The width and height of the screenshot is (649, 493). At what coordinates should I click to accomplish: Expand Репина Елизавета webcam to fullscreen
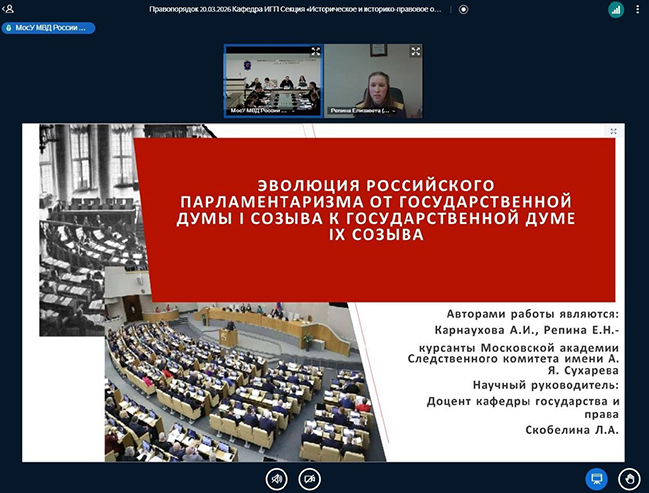point(415,51)
